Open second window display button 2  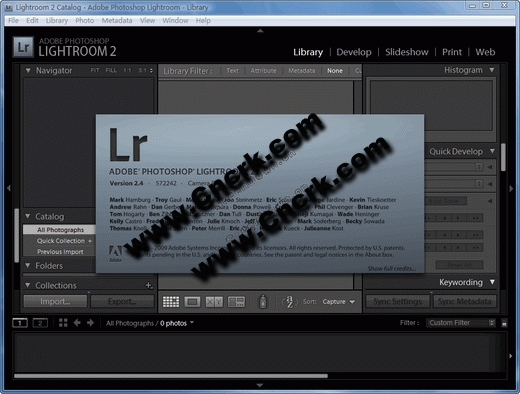pos(40,323)
